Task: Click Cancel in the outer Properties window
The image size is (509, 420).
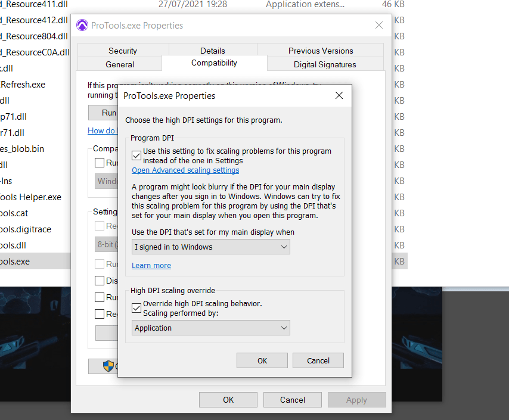Action: point(293,400)
